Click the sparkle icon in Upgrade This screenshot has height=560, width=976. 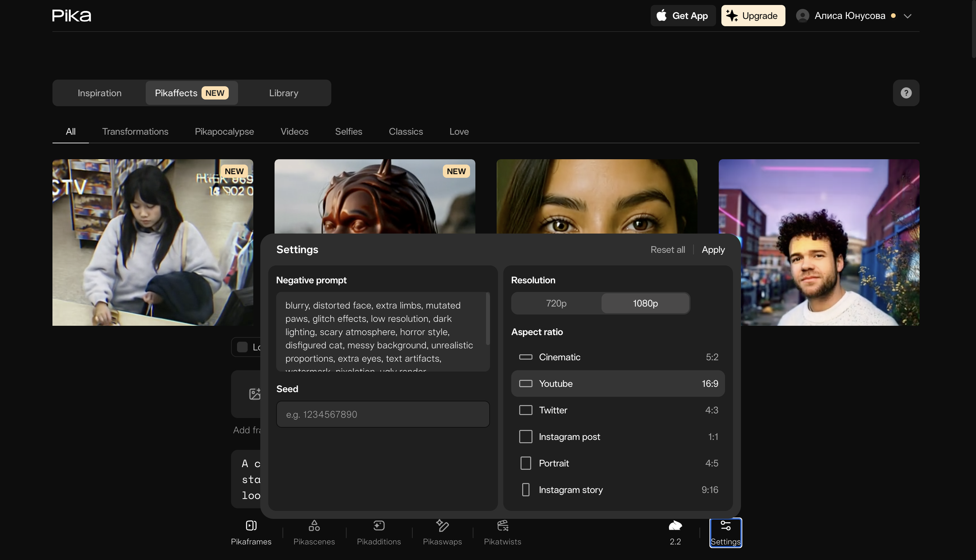tap(732, 15)
